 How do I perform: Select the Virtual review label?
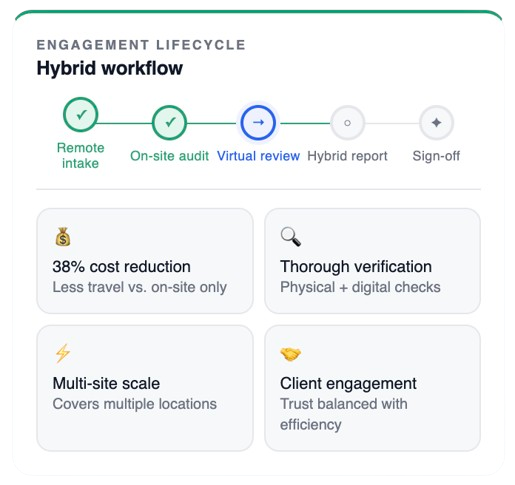coord(258,156)
